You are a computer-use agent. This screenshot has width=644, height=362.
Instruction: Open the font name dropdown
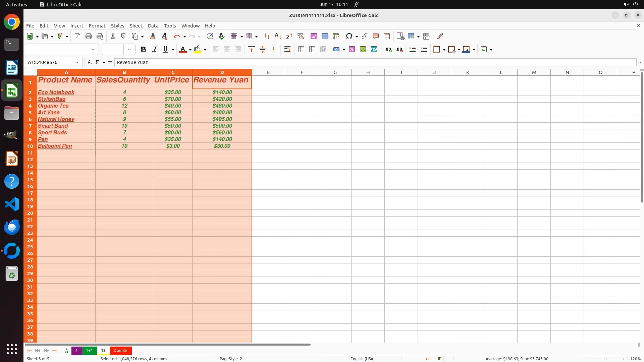(93, 50)
